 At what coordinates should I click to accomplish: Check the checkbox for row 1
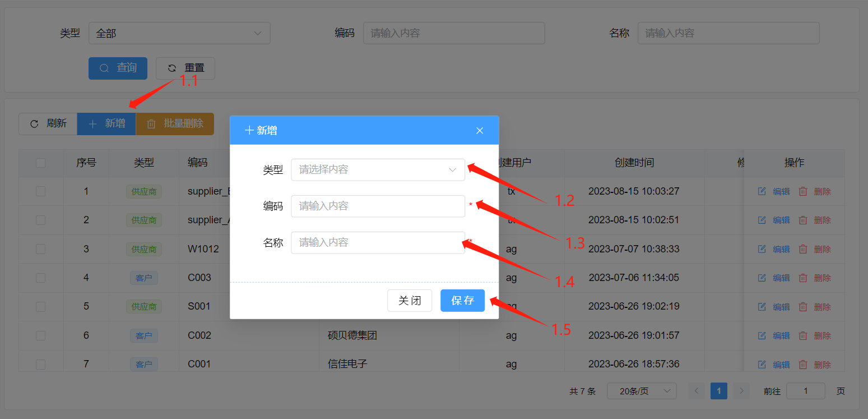tap(41, 191)
